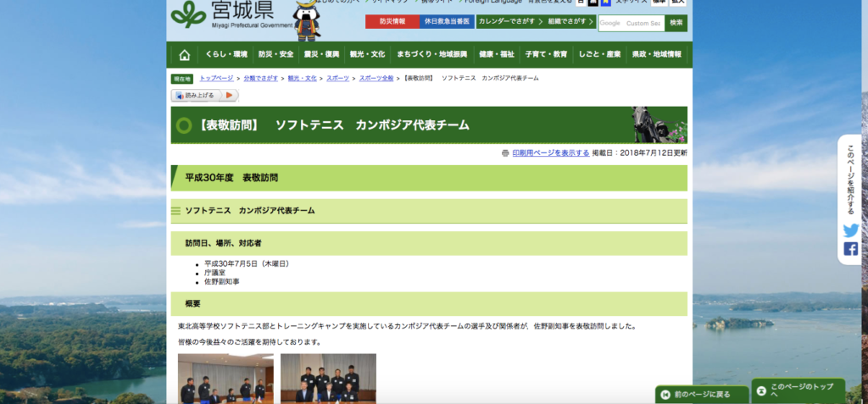The width and height of the screenshot is (868, 404).
Task: Click the printer icon beside 印刷用ページを表示する
Action: pyautogui.click(x=505, y=153)
